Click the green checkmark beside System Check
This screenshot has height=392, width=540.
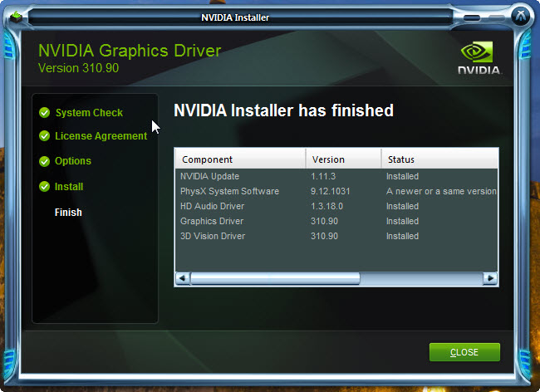click(x=44, y=113)
